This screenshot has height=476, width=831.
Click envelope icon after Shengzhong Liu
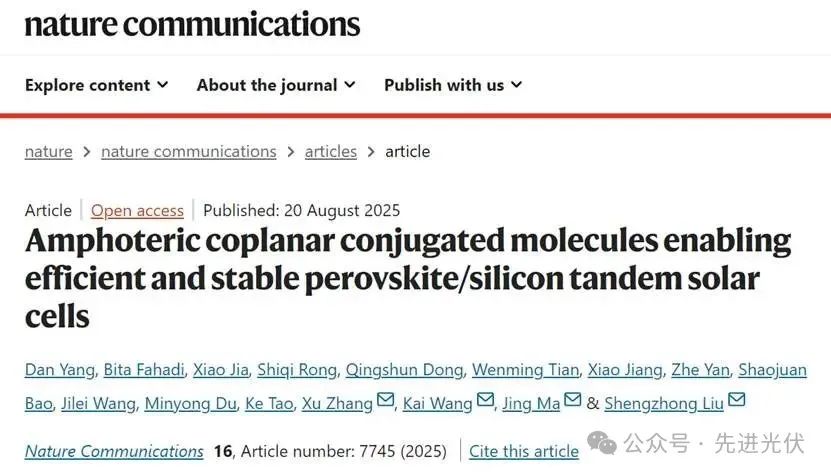(737, 402)
